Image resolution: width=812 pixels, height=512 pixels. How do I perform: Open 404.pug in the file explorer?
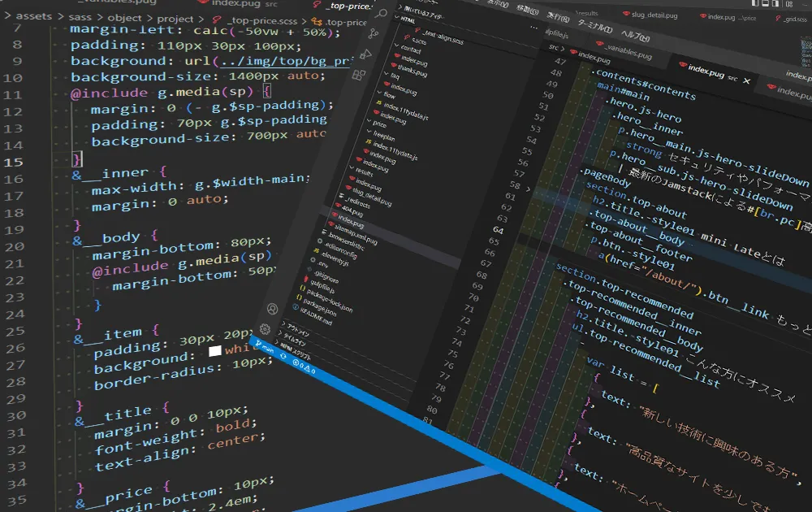point(348,210)
